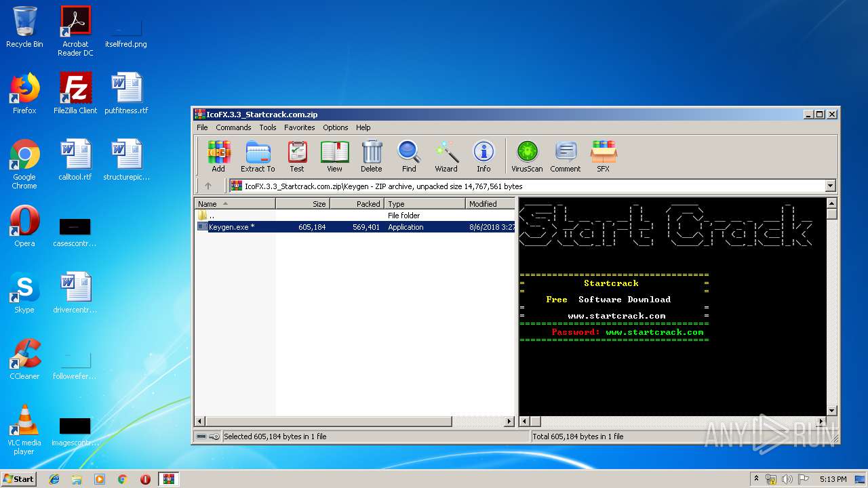Click the View file toolbar icon
The width and height of the screenshot is (868, 488).
[334, 157]
